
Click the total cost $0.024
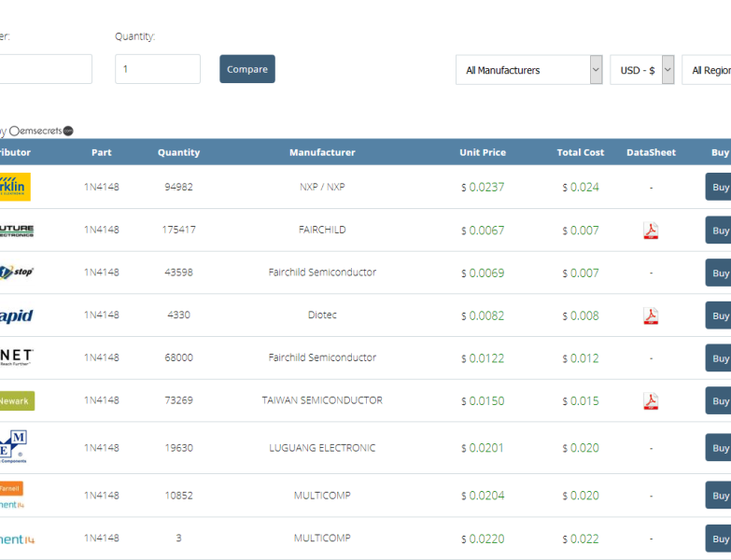tap(581, 188)
